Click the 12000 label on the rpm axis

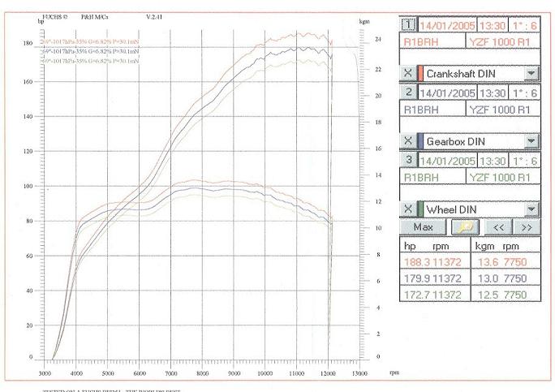(x=328, y=373)
